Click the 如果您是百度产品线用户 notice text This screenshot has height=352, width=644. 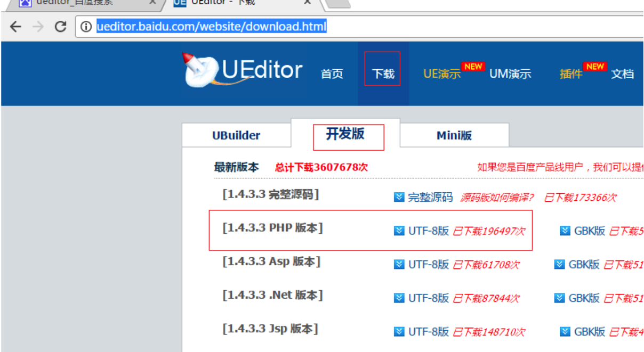(x=560, y=167)
